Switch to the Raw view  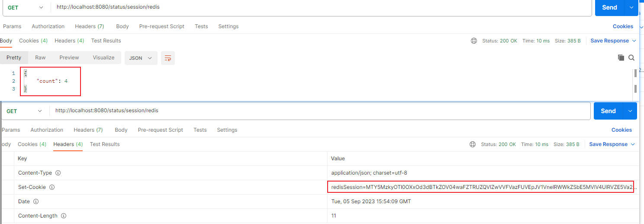[40, 58]
